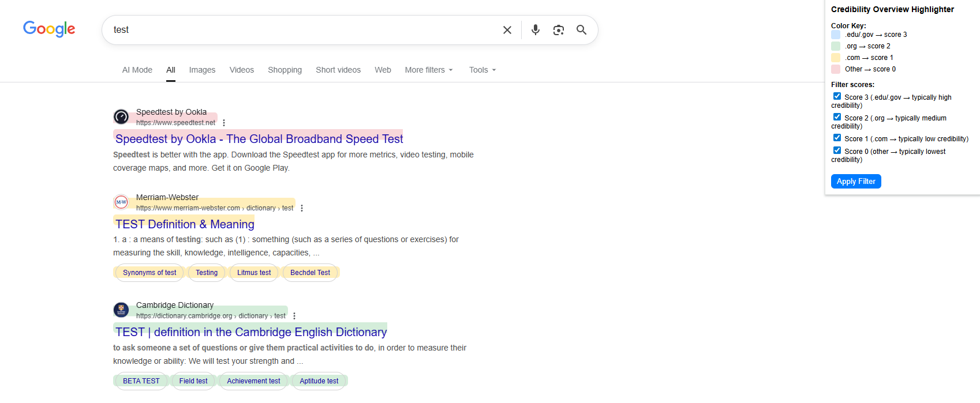Switch to the Images tab
This screenshot has height=403, width=980.
coord(202,70)
